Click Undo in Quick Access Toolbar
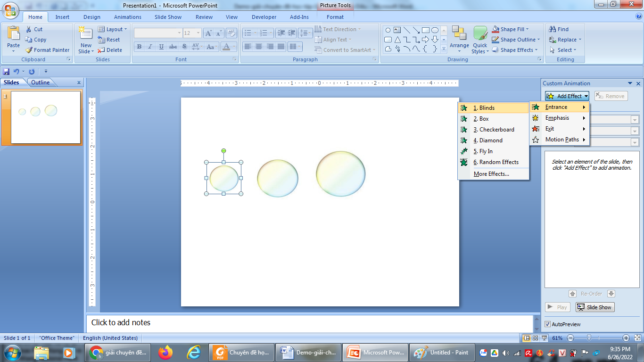Image resolution: width=644 pixels, height=362 pixels. point(16,72)
